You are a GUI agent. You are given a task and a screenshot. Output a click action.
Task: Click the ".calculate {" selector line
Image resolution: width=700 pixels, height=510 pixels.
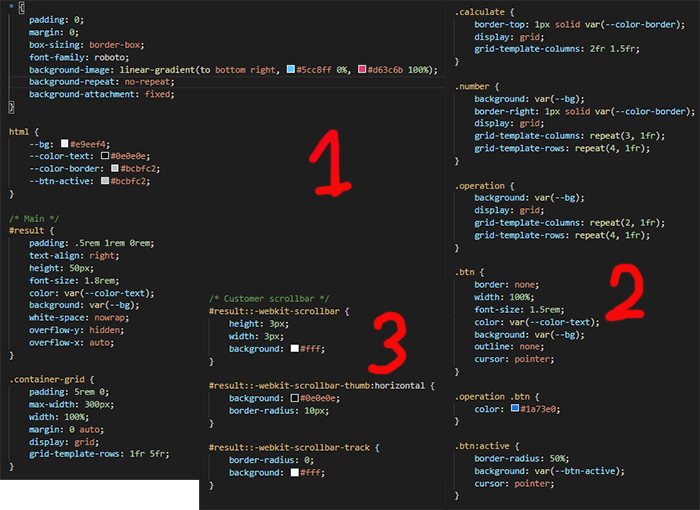click(x=485, y=12)
